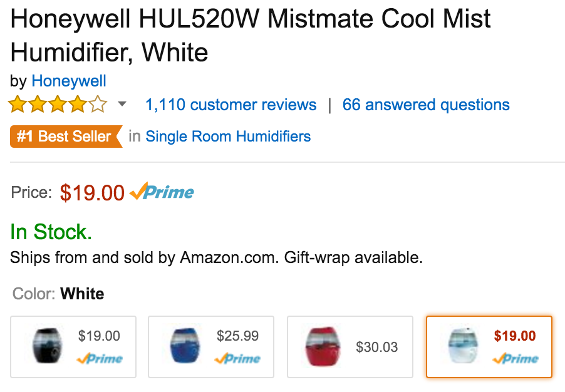Image resolution: width=565 pixels, height=392 pixels.
Task: Click the $19.00 main price text
Action: coord(92,193)
